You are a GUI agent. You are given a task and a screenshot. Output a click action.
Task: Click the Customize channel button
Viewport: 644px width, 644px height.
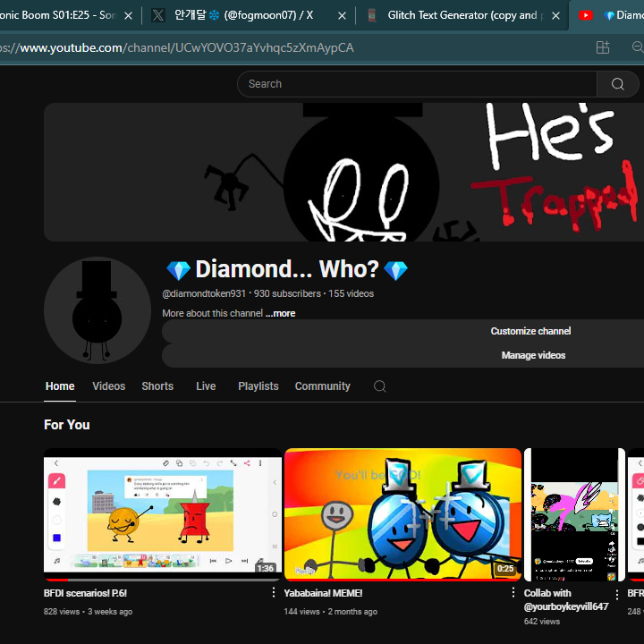click(x=530, y=331)
